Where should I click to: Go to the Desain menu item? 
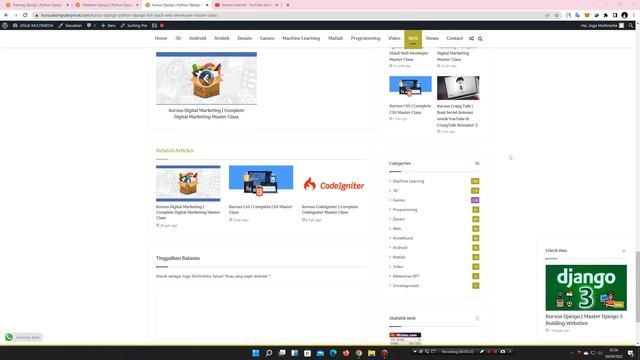(x=244, y=38)
